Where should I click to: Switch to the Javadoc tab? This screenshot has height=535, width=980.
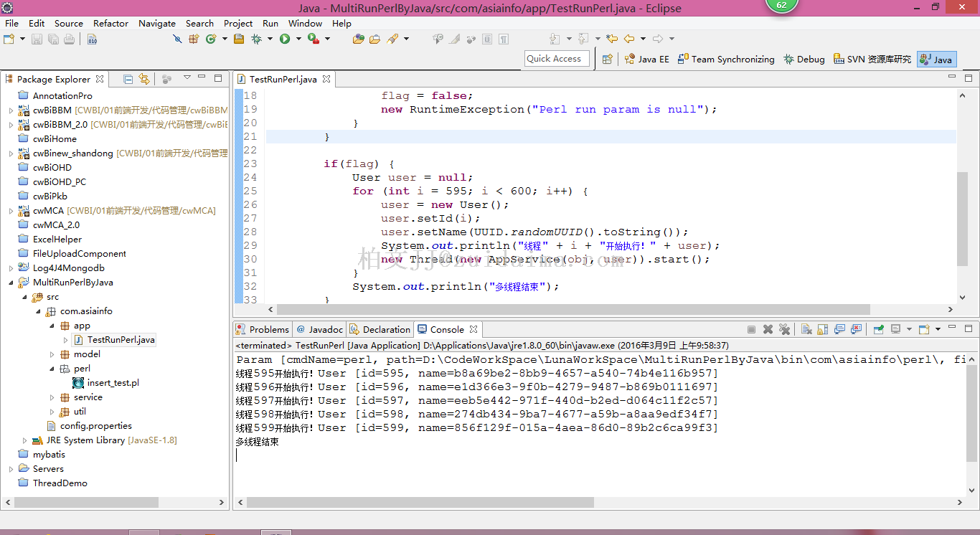click(320, 329)
